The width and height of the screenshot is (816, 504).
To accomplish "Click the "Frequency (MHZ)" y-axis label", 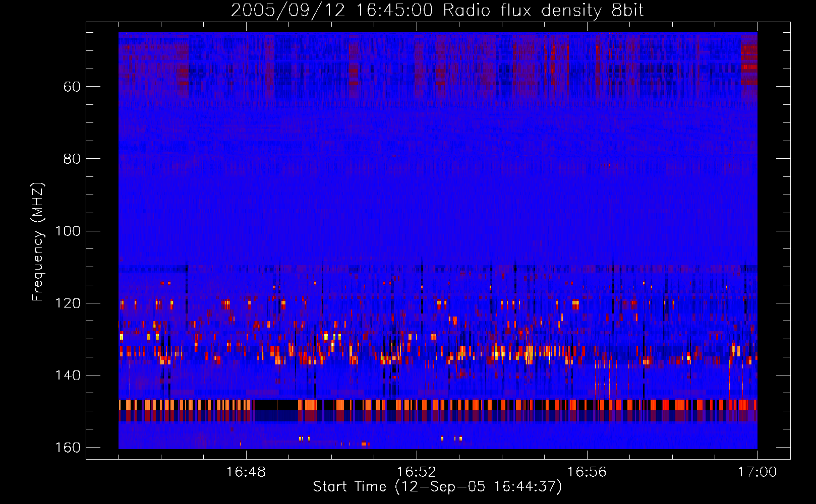I will point(38,241).
